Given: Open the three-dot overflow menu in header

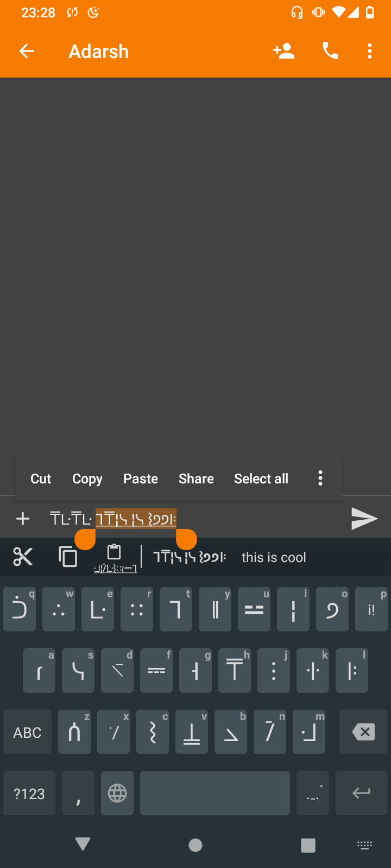Looking at the screenshot, I should 370,52.
